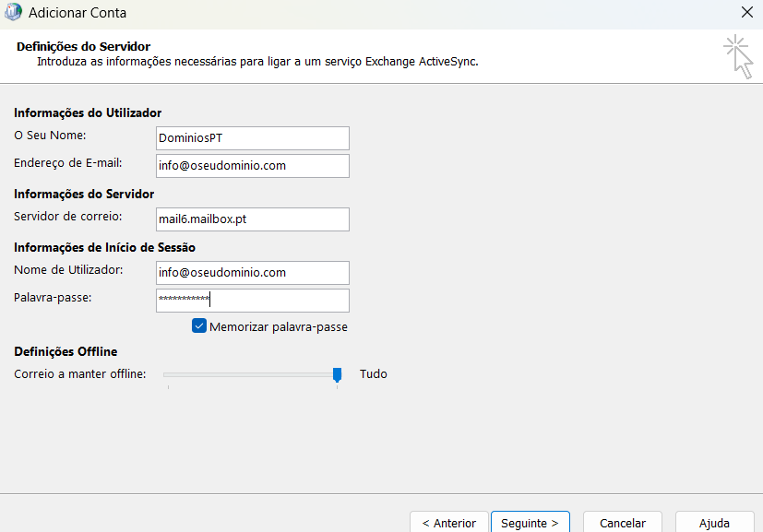Go back with the Anterior button
Viewport: 763px width, 532px height.
pyautogui.click(x=449, y=522)
